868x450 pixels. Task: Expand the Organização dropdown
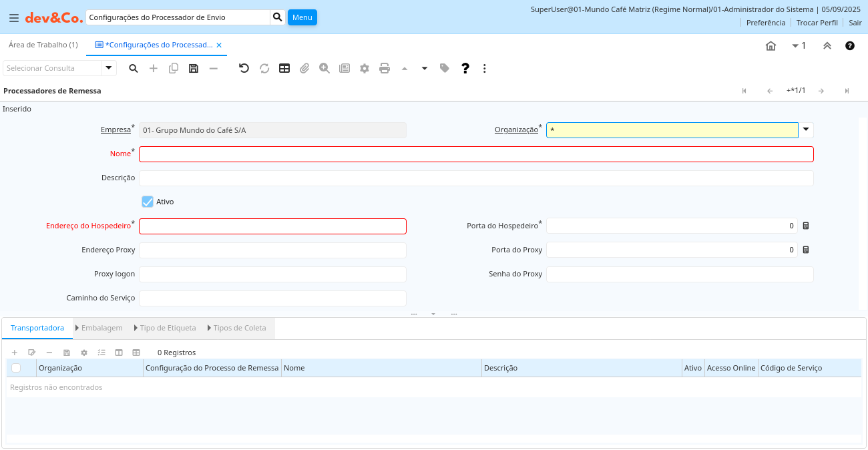point(806,130)
